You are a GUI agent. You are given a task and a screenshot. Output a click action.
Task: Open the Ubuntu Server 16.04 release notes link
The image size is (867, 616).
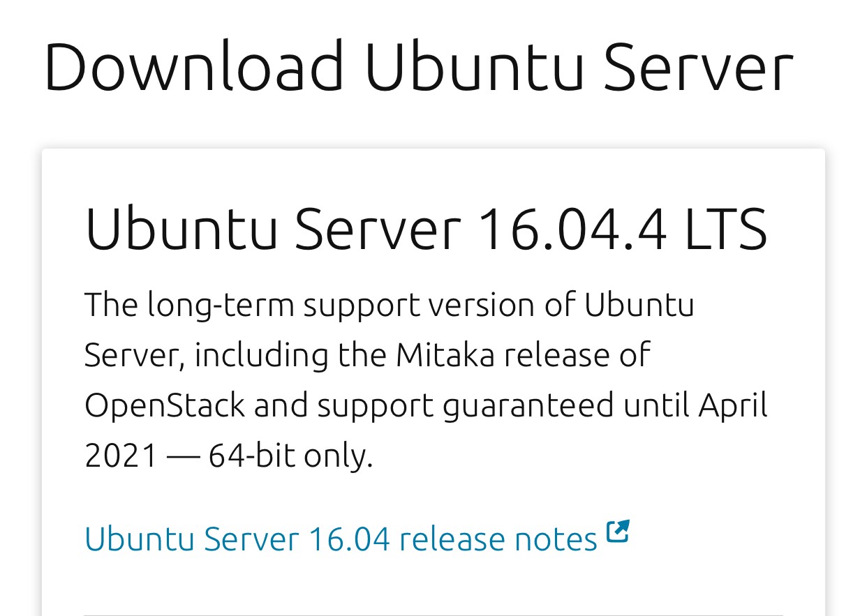point(341,539)
